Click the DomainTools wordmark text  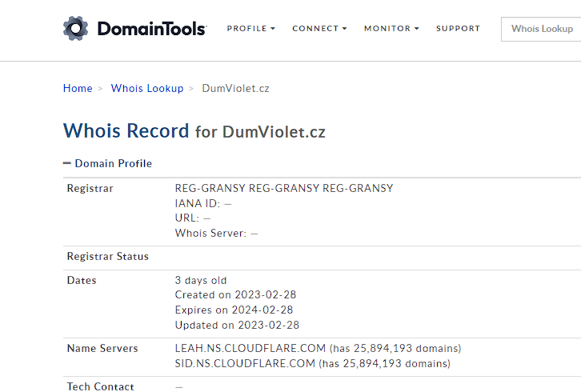click(152, 29)
